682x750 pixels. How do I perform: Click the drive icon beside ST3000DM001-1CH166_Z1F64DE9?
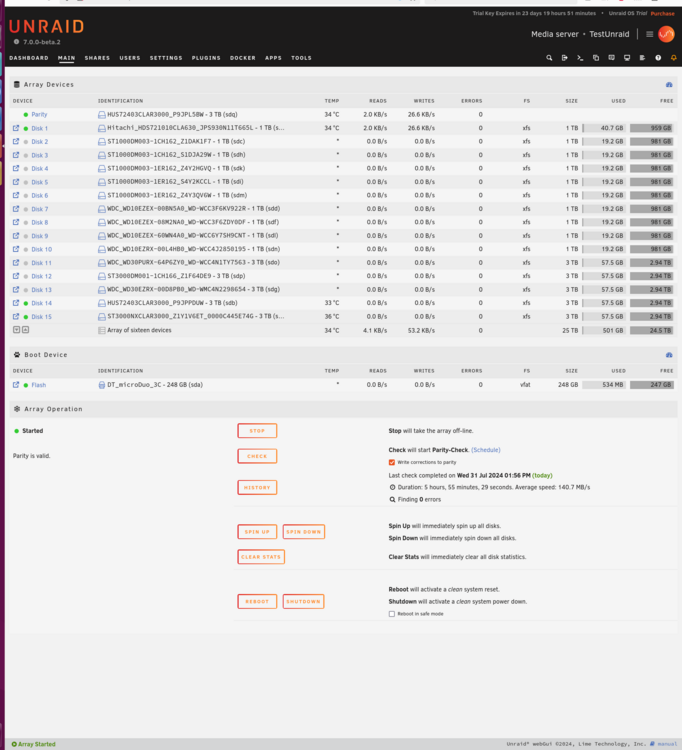pyautogui.click(x=101, y=276)
